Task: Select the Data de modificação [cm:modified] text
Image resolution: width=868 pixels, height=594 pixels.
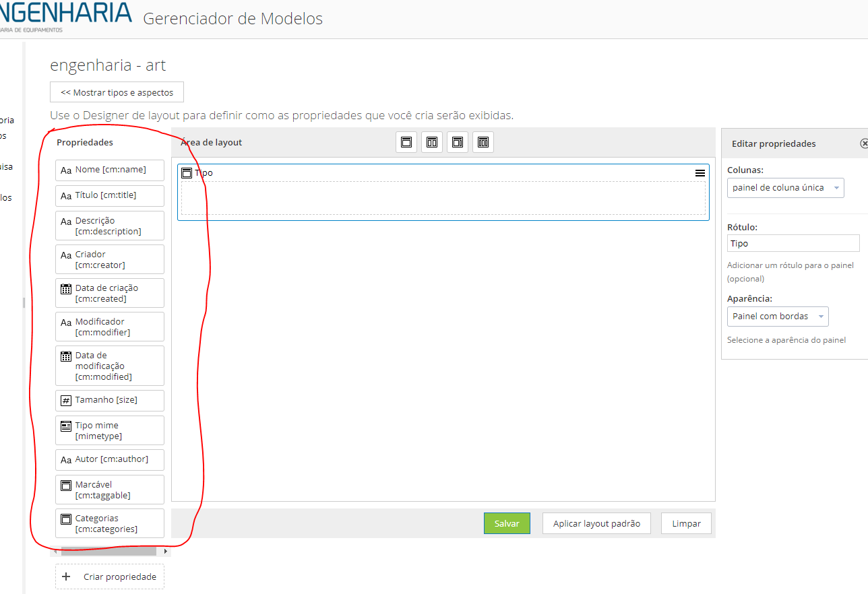Action: (104, 366)
